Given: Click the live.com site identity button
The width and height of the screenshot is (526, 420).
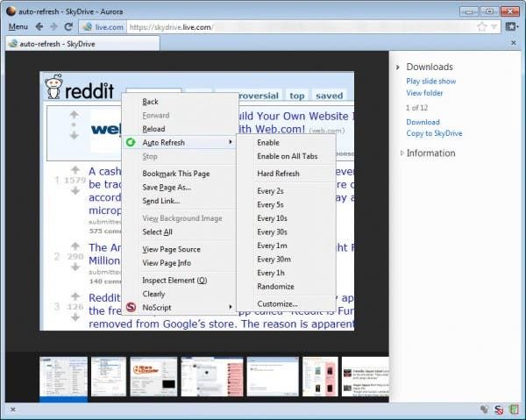Looking at the screenshot, I should (x=103, y=27).
